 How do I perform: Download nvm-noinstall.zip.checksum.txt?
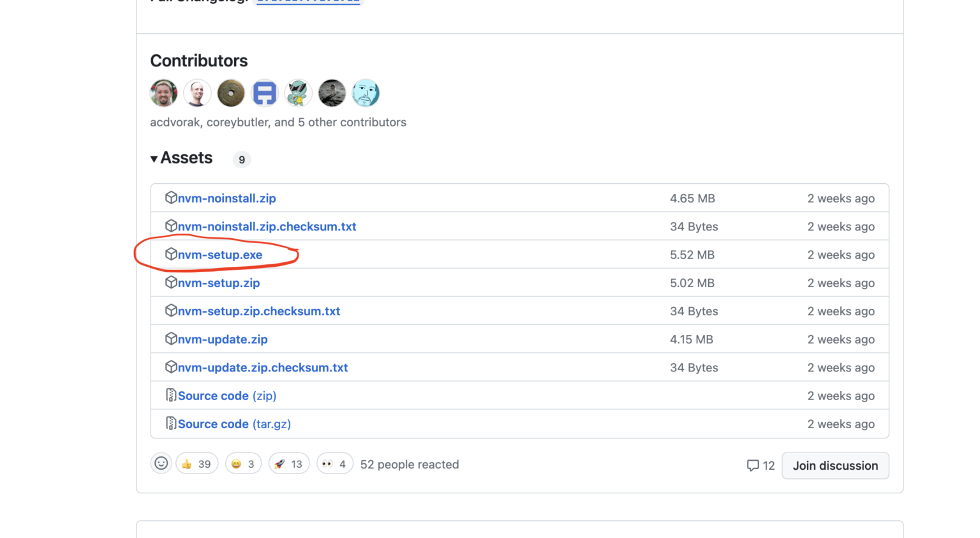pos(267,227)
